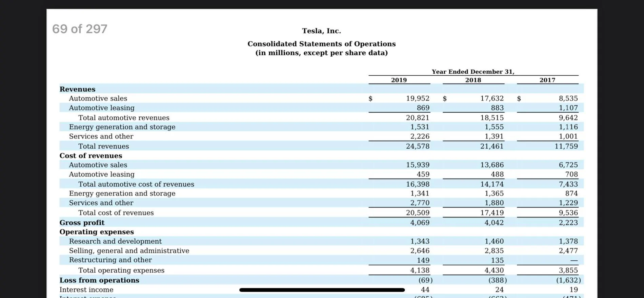Click the 24,578 total revenues figure

(418, 146)
